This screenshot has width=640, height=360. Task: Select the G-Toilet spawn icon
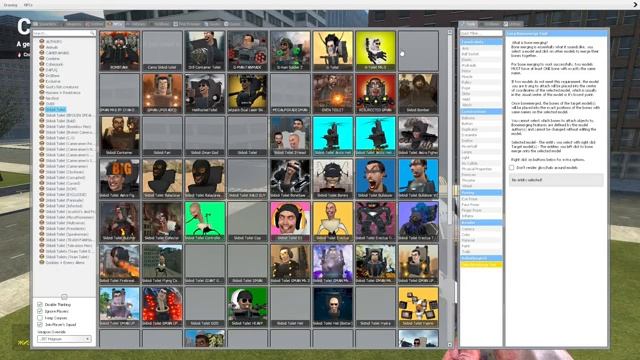[333, 50]
